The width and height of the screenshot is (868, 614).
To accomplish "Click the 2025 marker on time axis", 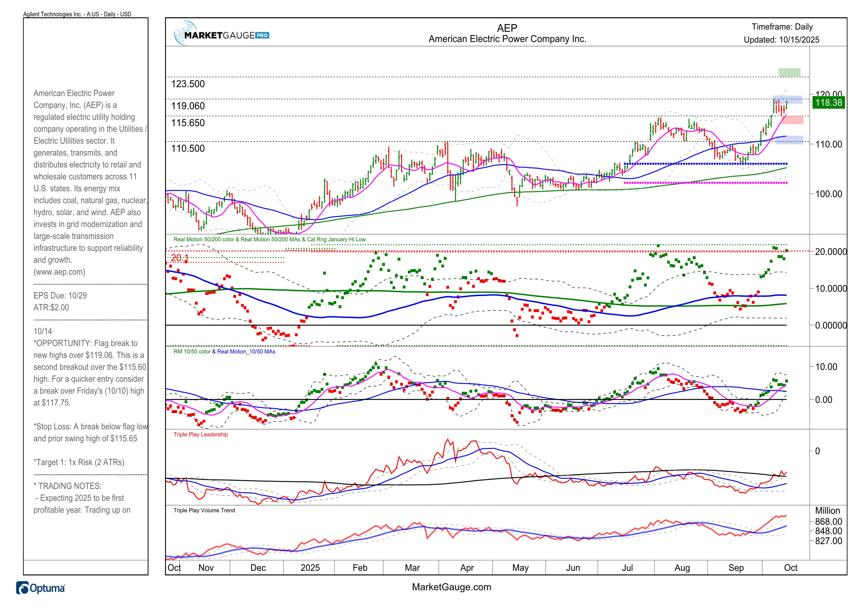I will pos(310,568).
